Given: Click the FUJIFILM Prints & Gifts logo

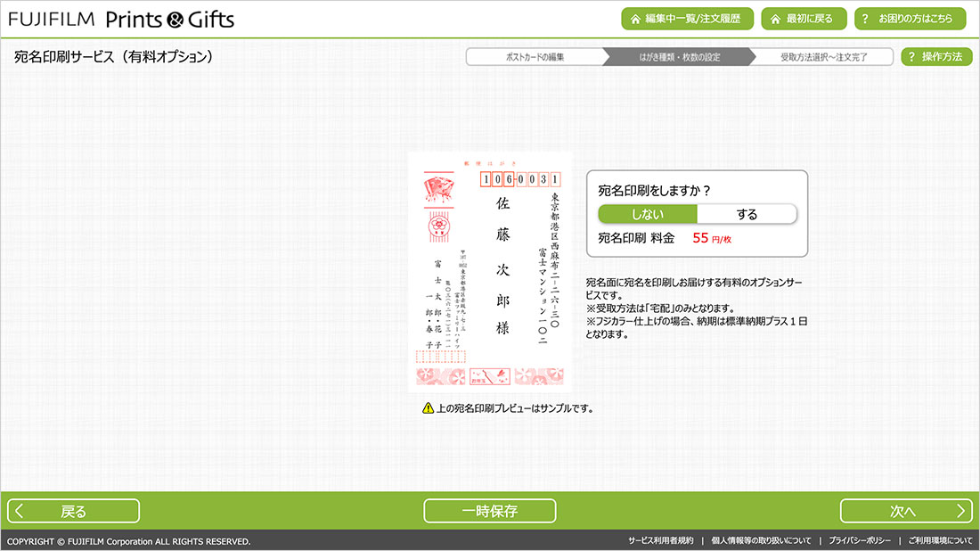Looking at the screenshot, I should 122,19.
